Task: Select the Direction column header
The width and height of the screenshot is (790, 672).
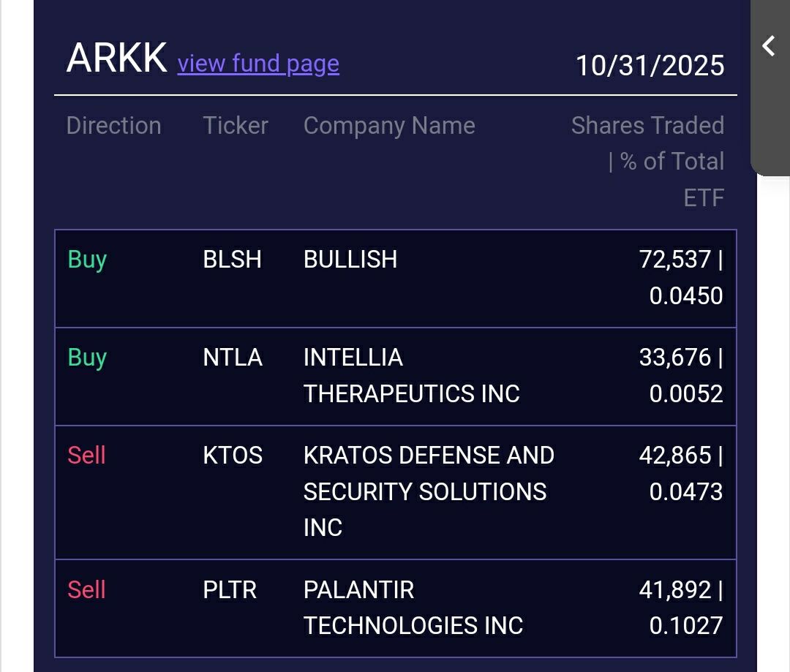Action: (113, 126)
